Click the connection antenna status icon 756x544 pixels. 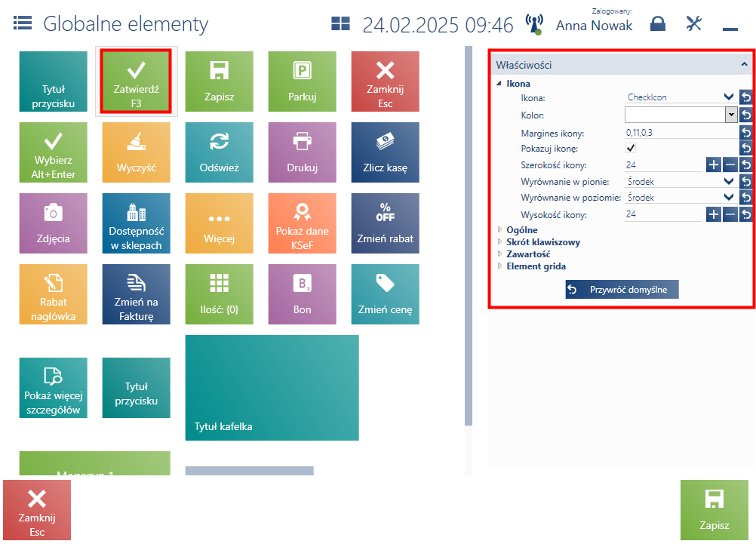(x=534, y=24)
